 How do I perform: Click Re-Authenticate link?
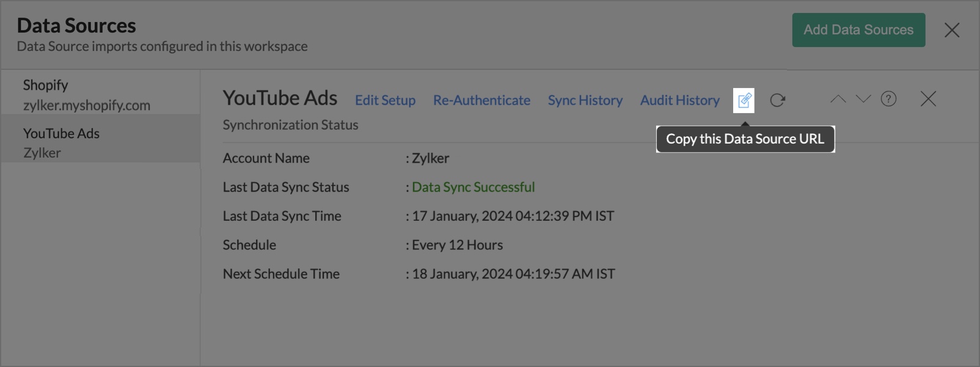coord(481,100)
